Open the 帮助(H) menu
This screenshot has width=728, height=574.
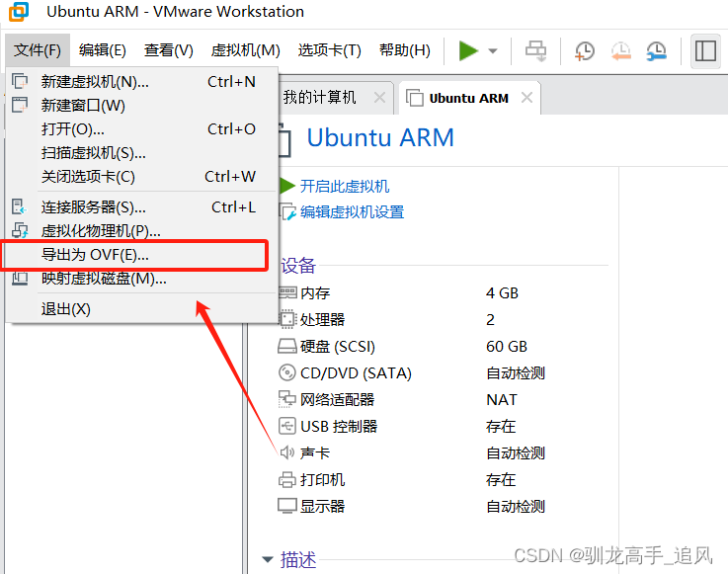[x=404, y=50]
